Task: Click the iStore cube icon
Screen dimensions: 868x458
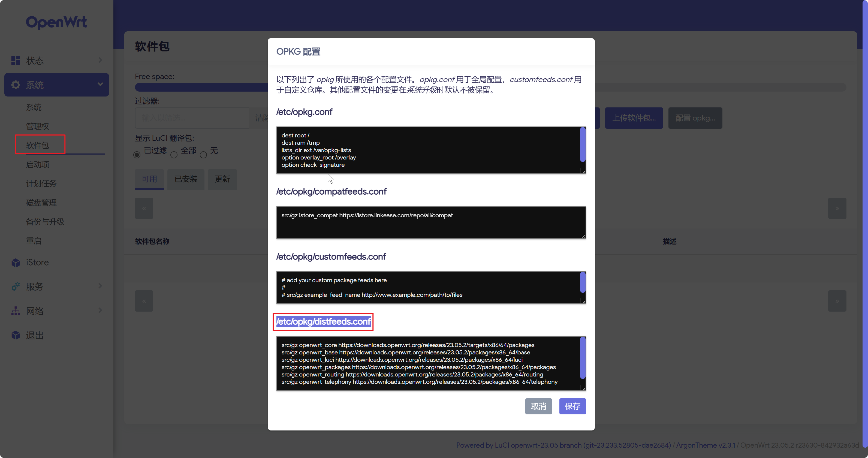Action: tap(16, 263)
